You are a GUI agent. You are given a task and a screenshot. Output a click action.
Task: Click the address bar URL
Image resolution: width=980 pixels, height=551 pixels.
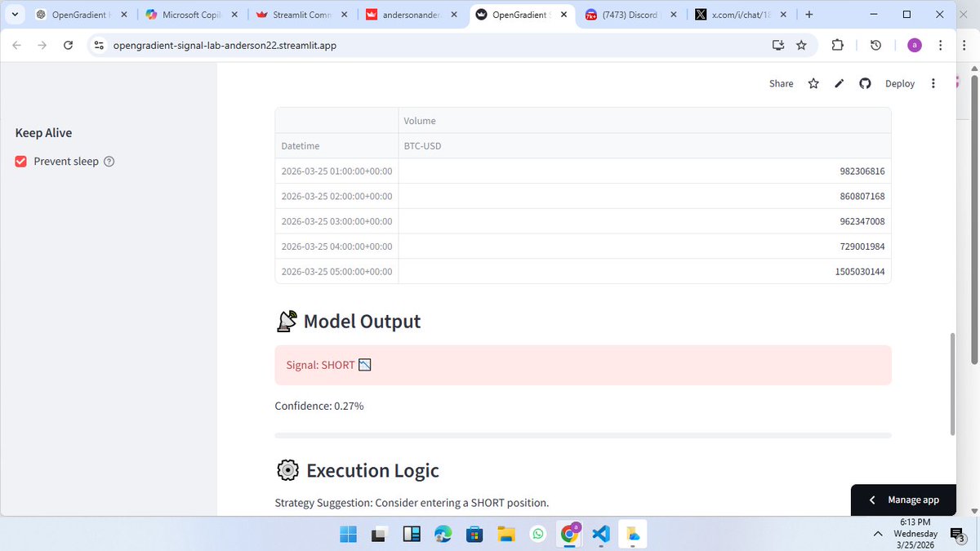[x=225, y=46]
